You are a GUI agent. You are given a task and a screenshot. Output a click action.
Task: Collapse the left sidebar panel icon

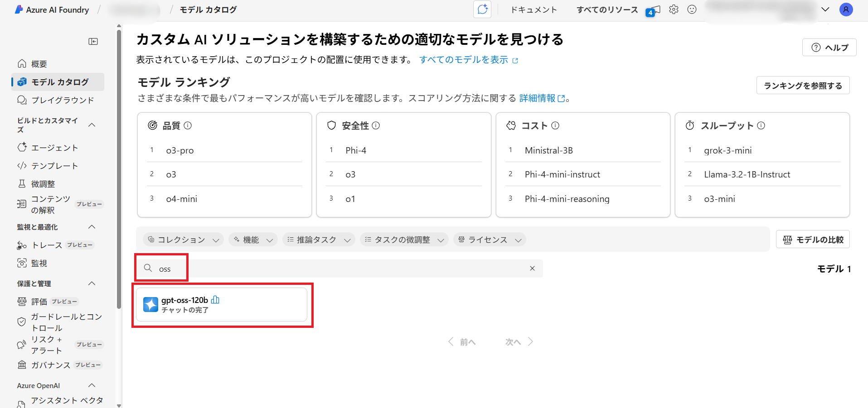click(x=93, y=42)
